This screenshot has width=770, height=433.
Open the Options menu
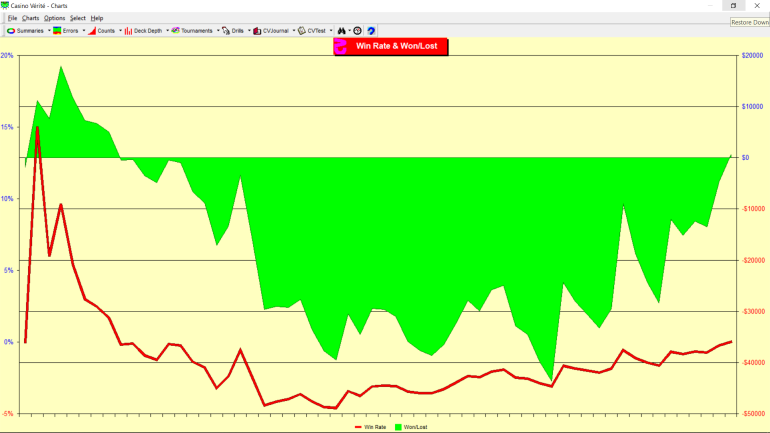(54, 18)
